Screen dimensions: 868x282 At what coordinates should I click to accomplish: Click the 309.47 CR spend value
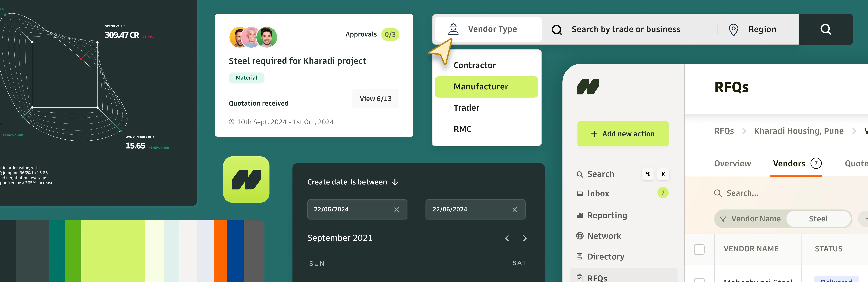(x=122, y=35)
